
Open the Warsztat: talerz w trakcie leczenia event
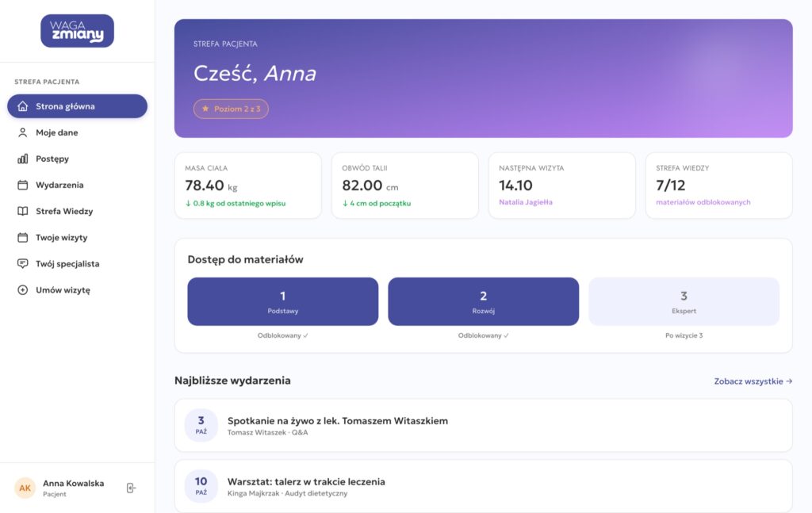point(483,486)
